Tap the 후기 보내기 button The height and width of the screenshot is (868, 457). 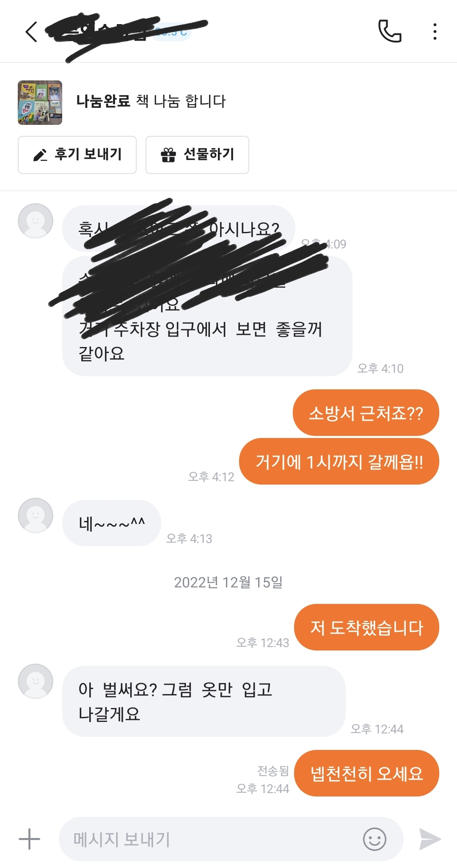pyautogui.click(x=77, y=155)
